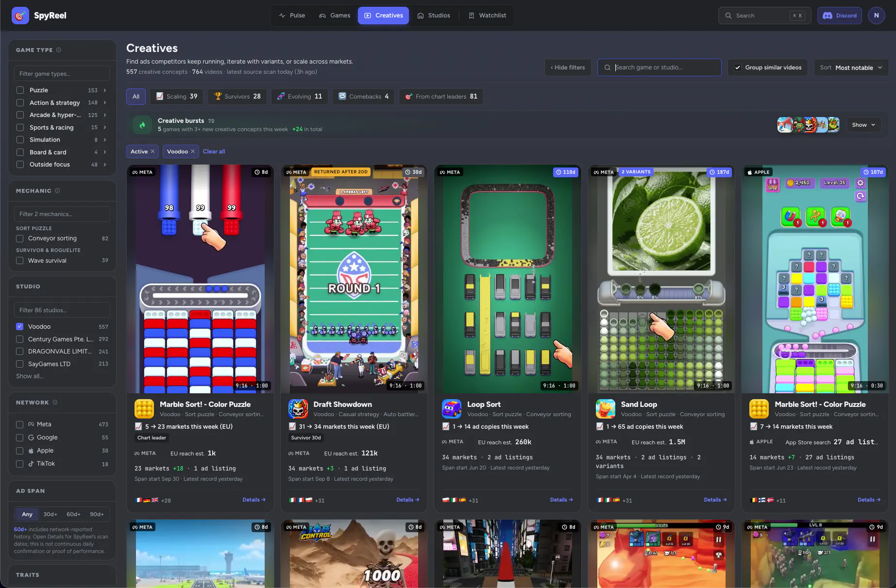Expand the Action & strategy game type
This screenshot has height=588, width=896.
[104, 103]
